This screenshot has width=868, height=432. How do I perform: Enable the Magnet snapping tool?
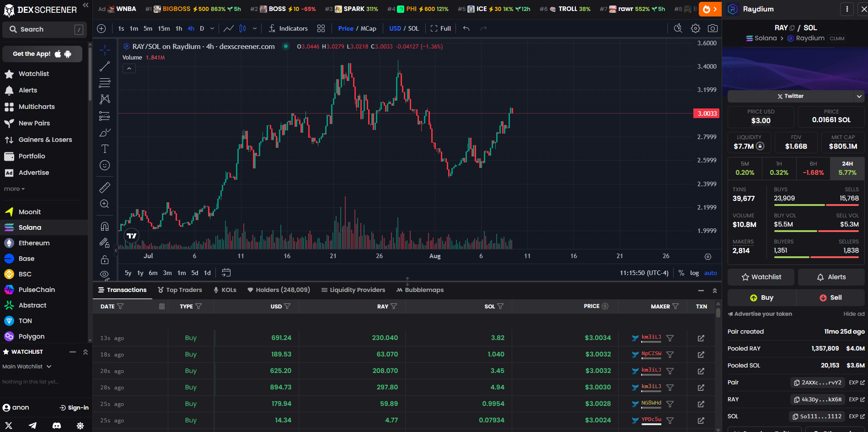[105, 226]
